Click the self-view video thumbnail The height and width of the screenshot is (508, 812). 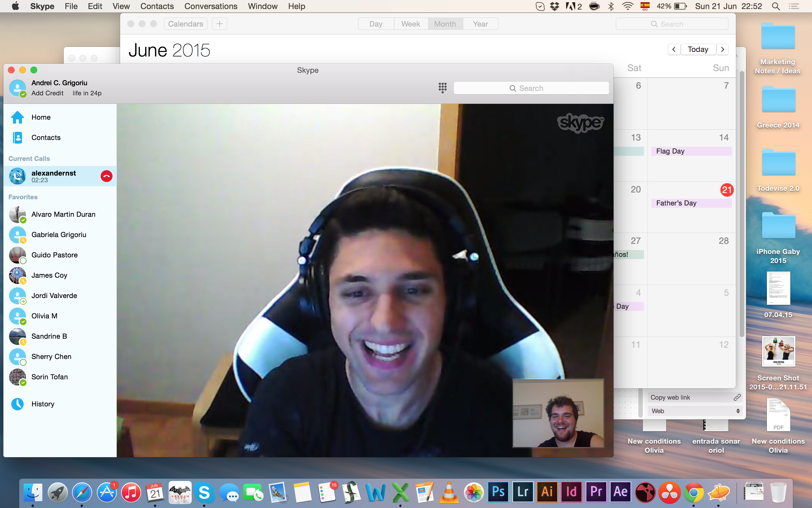[x=558, y=413]
